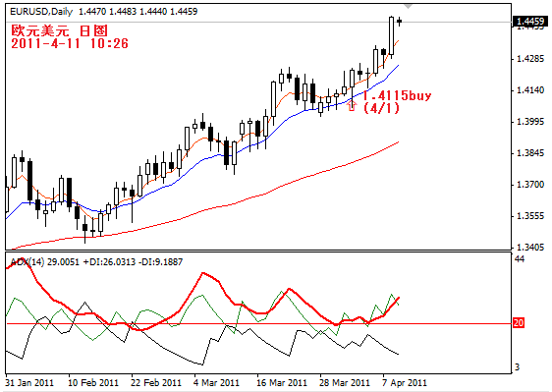Click the current price label 1.4459

(x=529, y=22)
